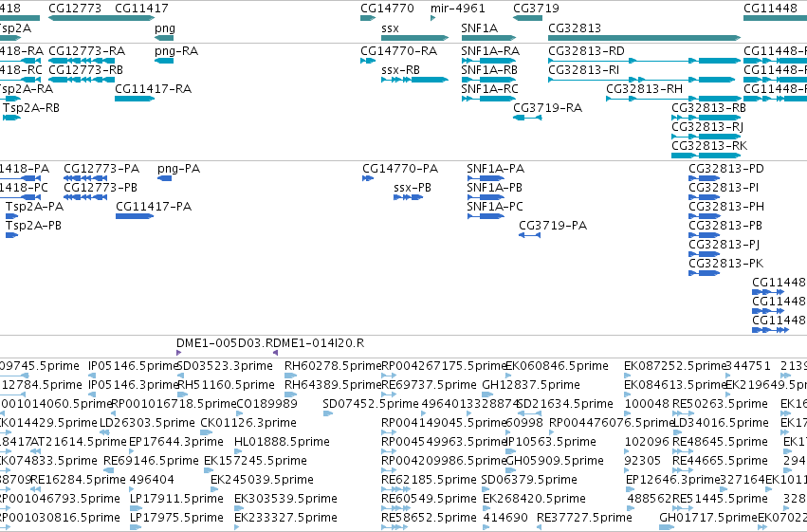The image size is (807, 532).
Task: Open protein CG32813-PI
Action: point(704,197)
